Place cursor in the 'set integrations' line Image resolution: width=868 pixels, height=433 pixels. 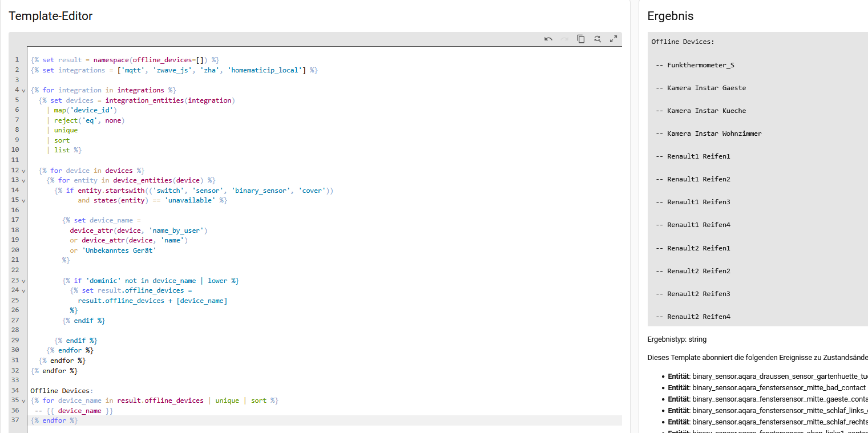point(174,70)
